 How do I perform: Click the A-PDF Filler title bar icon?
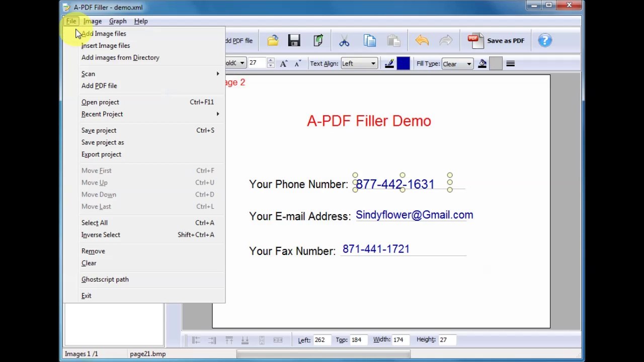click(67, 8)
